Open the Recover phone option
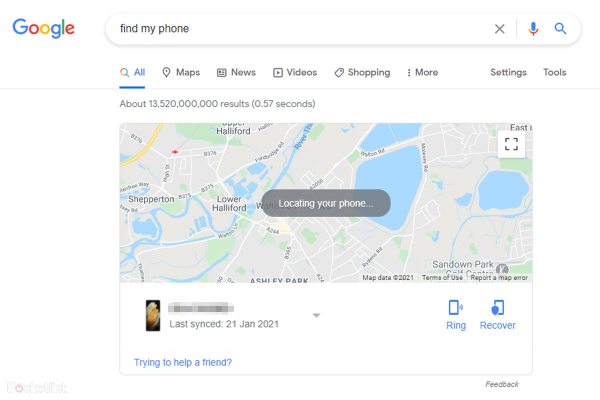Viewport: 600px width, 400px height. [497, 315]
